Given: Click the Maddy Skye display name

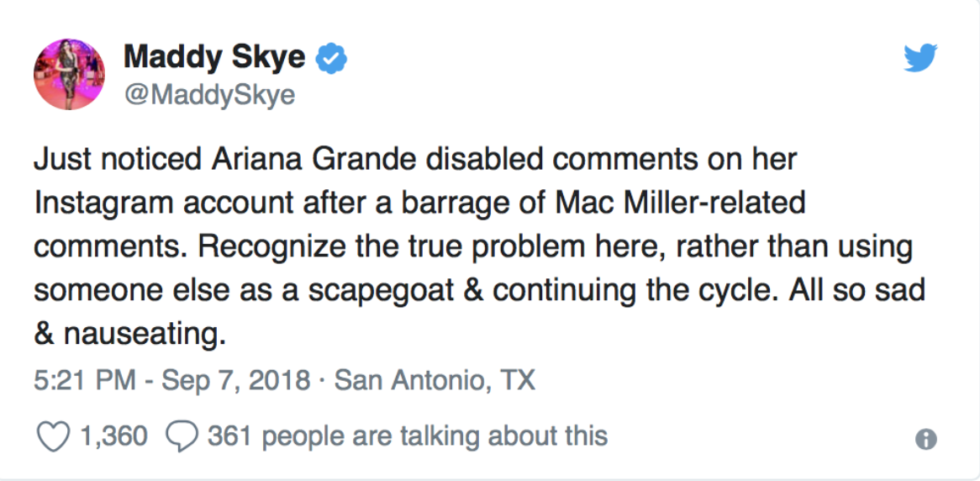Looking at the screenshot, I should point(216,58).
